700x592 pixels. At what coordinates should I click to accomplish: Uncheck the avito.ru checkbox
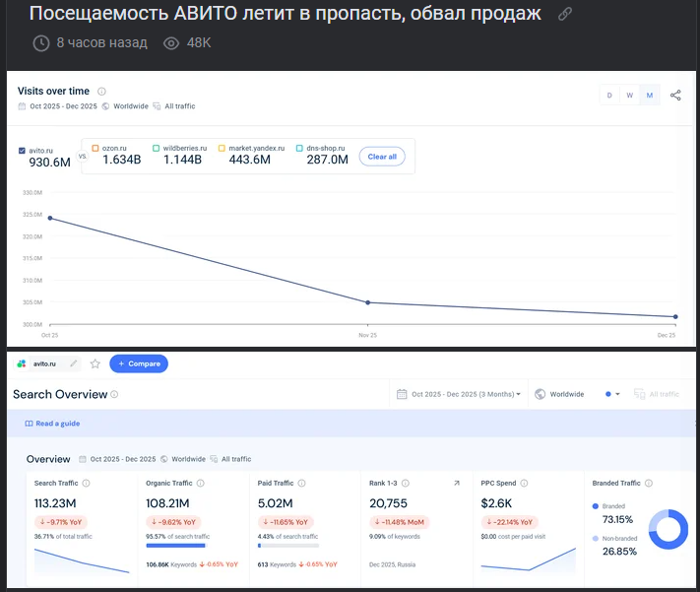point(22,151)
